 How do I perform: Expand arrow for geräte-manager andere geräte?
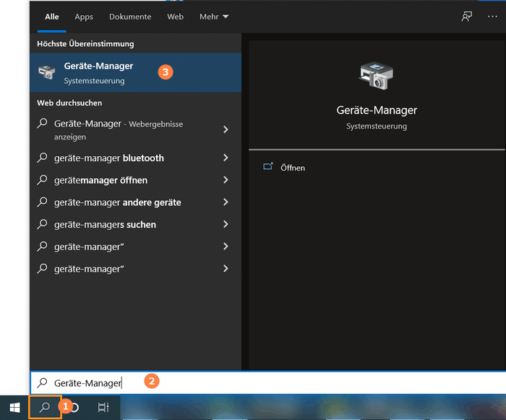tap(226, 202)
